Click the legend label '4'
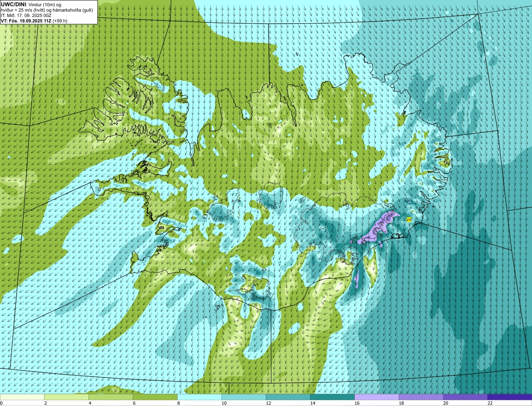The image size is (532, 406). pyautogui.click(x=89, y=403)
